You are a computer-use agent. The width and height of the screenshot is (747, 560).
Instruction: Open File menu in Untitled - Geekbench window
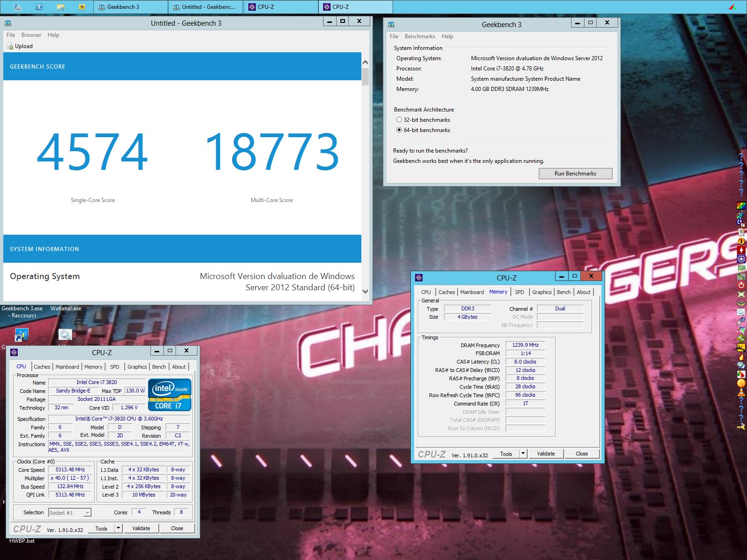11,35
